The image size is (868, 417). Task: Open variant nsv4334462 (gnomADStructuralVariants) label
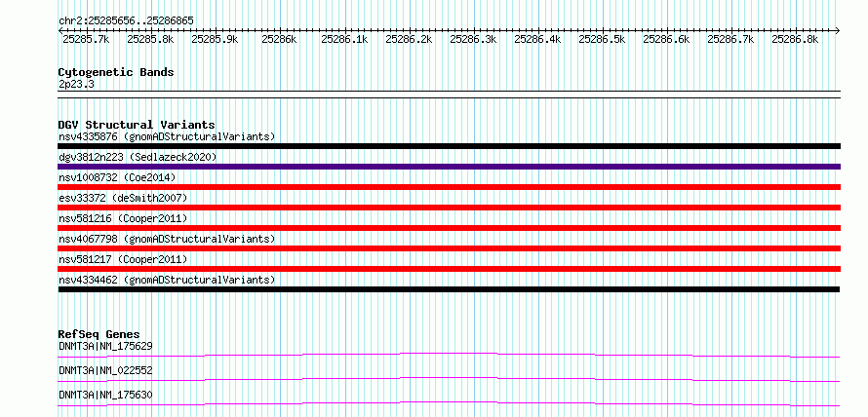(167, 280)
